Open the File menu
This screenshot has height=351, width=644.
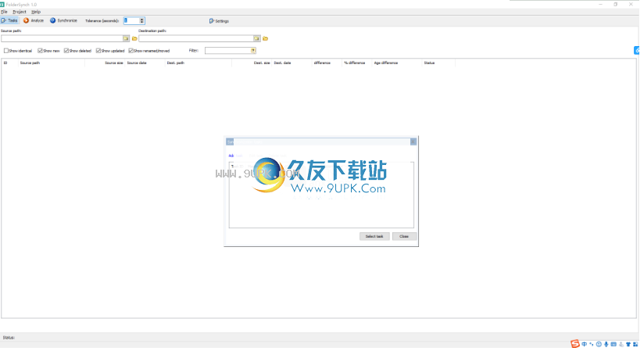point(4,12)
